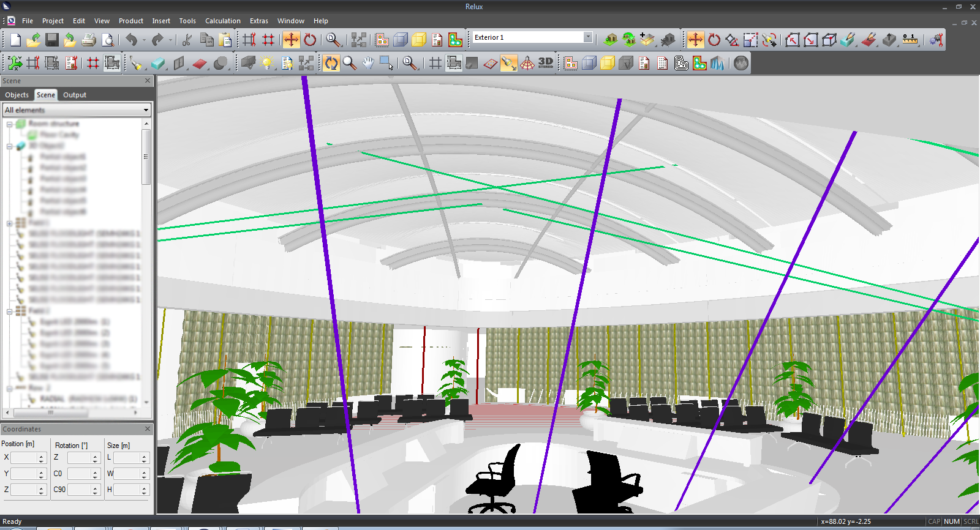Click the measuring ruler icon
980x530 pixels.
pyautogui.click(x=910, y=40)
